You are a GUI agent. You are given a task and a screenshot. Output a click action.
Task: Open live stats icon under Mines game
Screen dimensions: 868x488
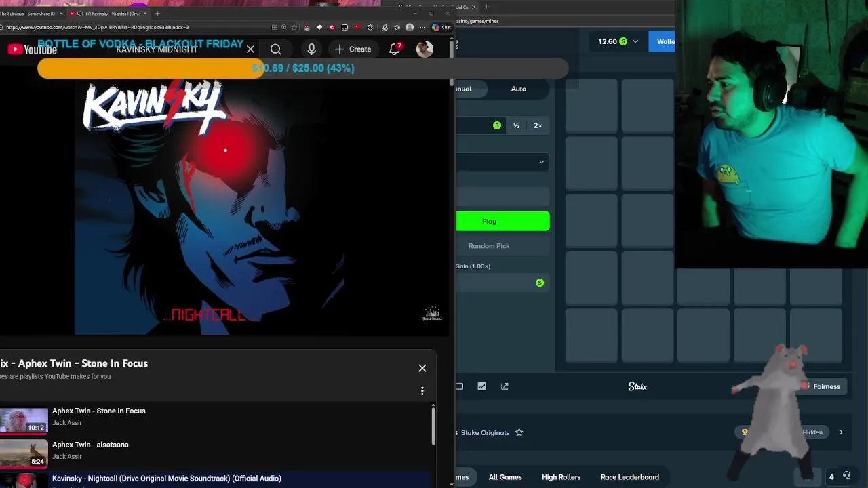click(x=481, y=386)
